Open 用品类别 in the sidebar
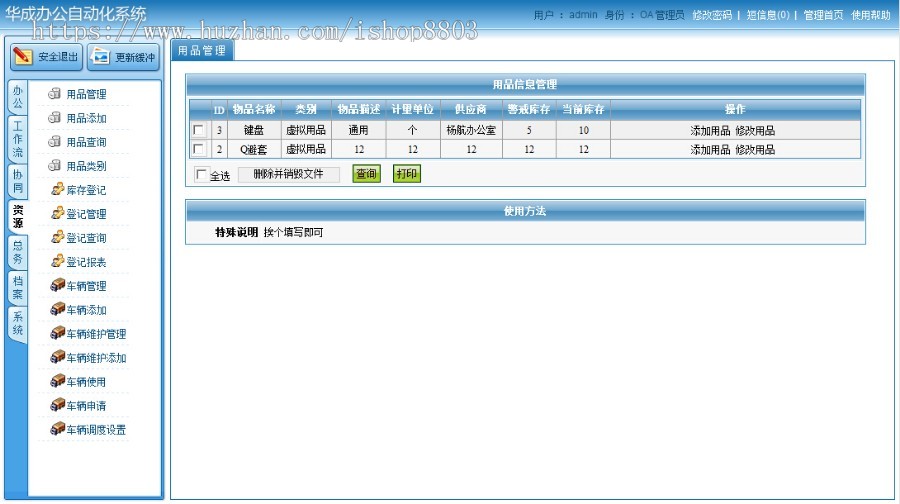The height and width of the screenshot is (504, 900). pos(87,166)
